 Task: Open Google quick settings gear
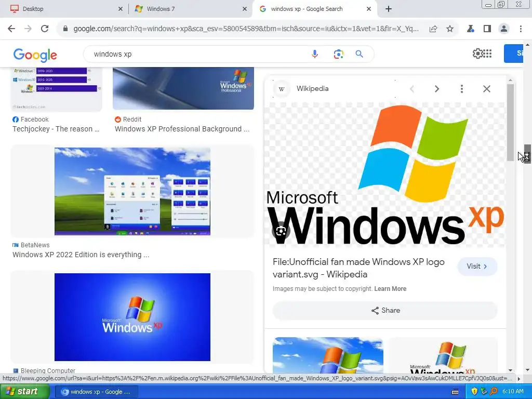[x=477, y=54]
